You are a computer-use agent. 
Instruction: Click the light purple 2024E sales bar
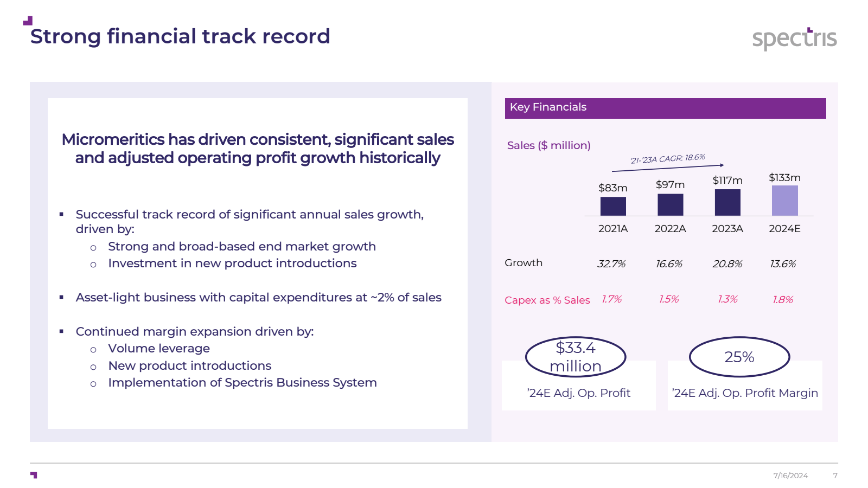click(x=785, y=201)
